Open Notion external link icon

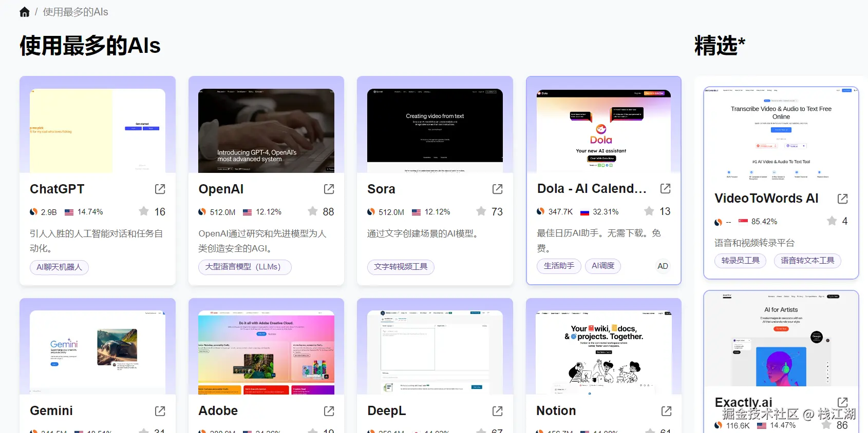(667, 411)
